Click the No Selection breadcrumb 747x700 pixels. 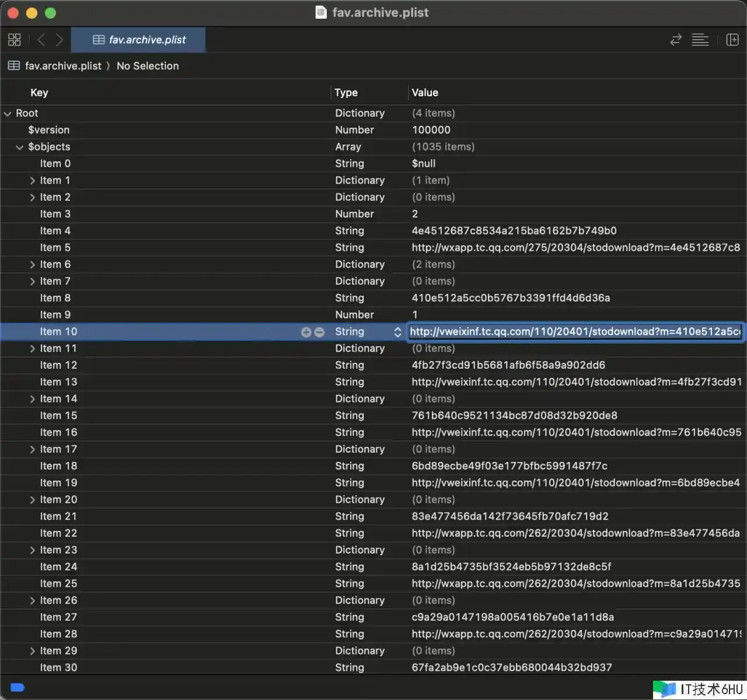coord(148,66)
